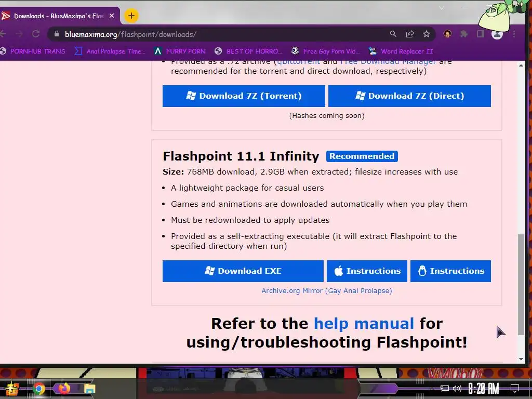Open a new tab with the plus button

click(x=131, y=16)
